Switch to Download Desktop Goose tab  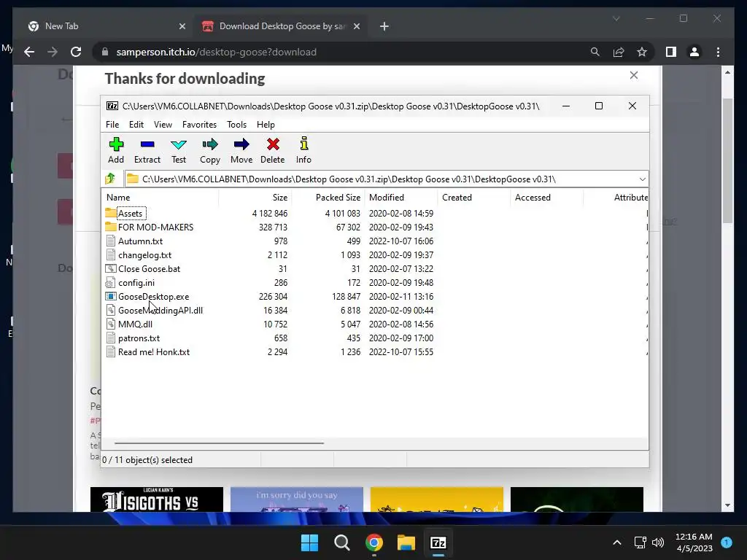[281, 26]
